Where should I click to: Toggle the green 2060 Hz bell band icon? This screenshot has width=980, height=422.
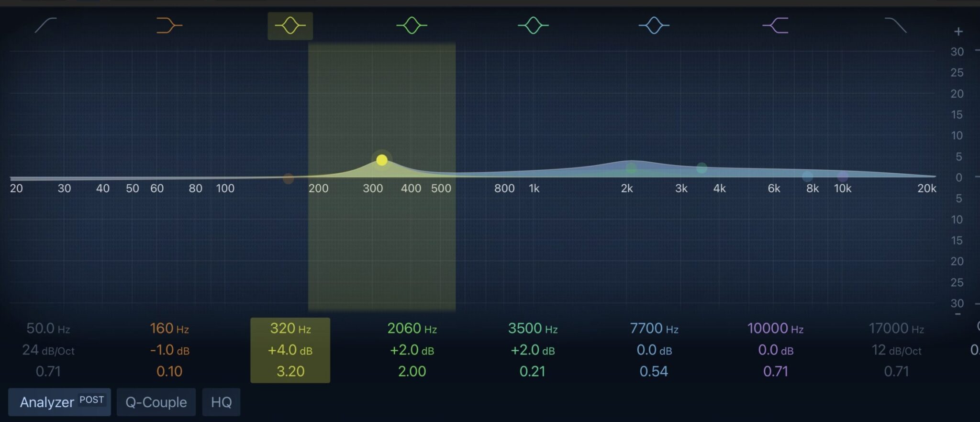[x=412, y=25]
